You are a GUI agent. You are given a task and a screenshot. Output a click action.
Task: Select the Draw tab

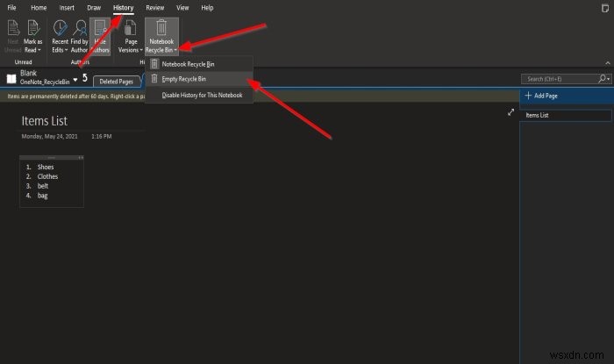(94, 7)
